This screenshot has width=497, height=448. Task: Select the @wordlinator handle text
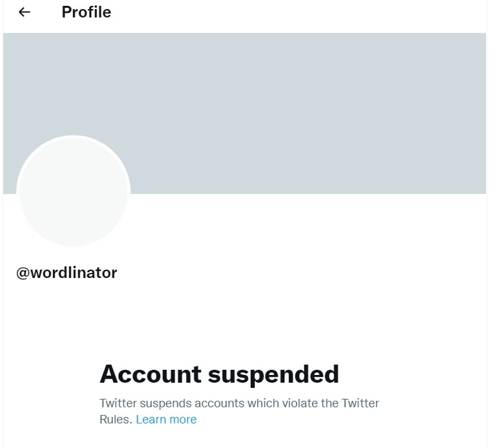pyautogui.click(x=67, y=273)
